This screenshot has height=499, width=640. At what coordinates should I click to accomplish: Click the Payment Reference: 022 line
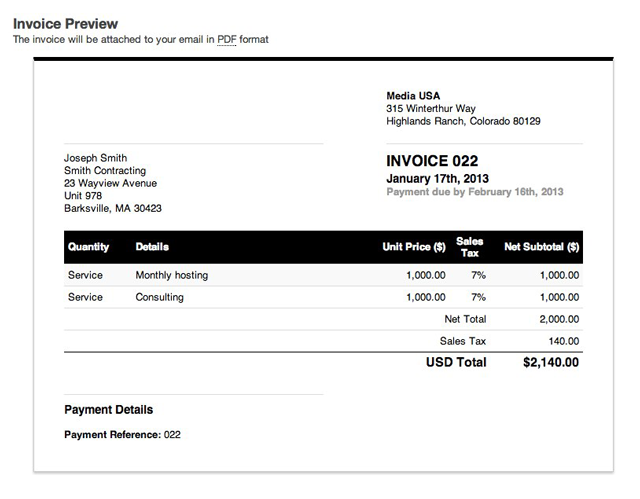pos(122,435)
